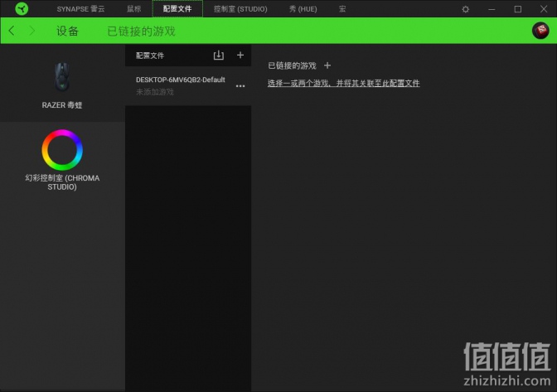Minimize the Synapse window
Viewport: 557px width, 392px height.
click(492, 9)
